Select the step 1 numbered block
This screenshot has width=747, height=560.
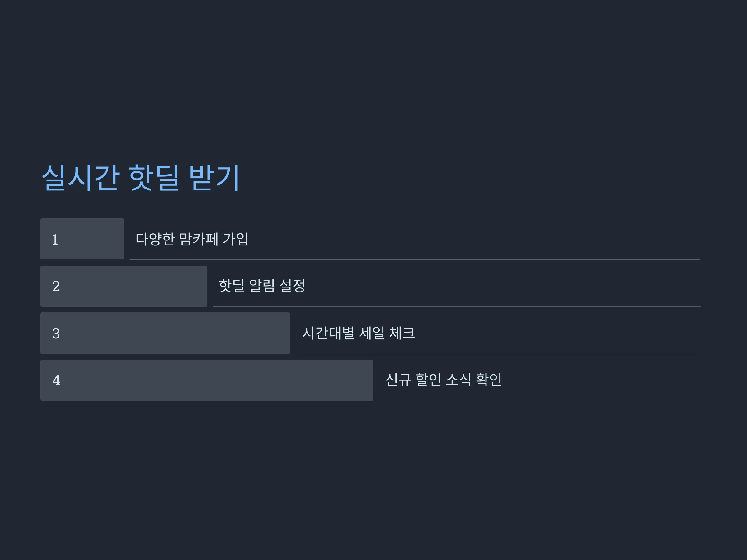(x=82, y=239)
